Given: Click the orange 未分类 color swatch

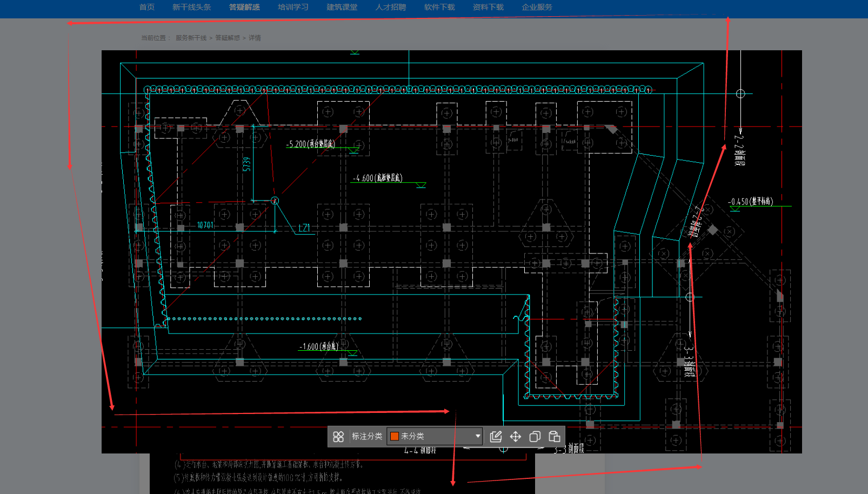Looking at the screenshot, I should 395,436.
